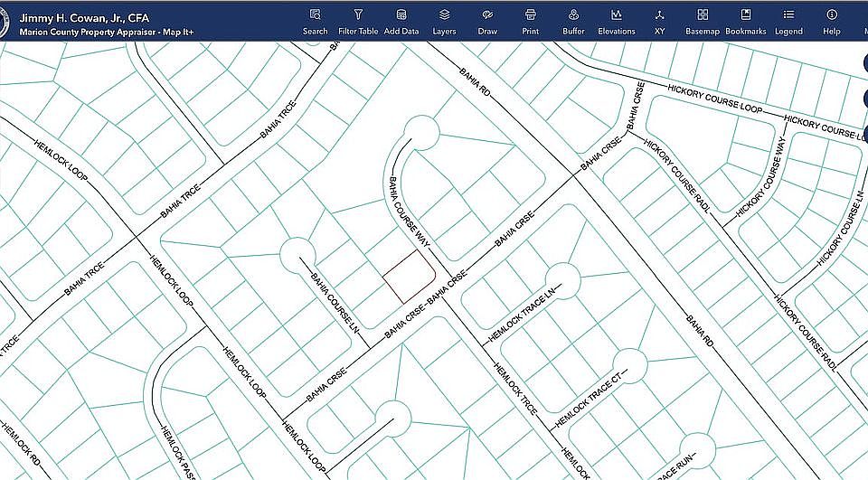
Task: Click the XY coordinates tool
Action: click(x=659, y=22)
